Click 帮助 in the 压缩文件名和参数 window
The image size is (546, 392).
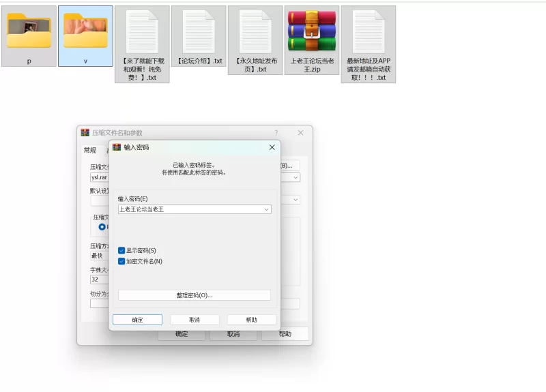tap(285, 334)
